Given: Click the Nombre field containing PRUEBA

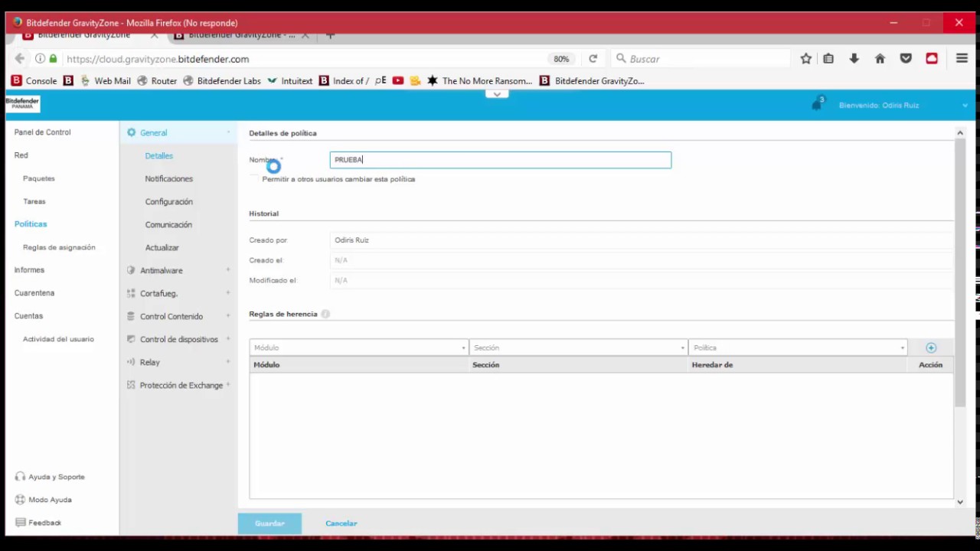Looking at the screenshot, I should pos(501,160).
